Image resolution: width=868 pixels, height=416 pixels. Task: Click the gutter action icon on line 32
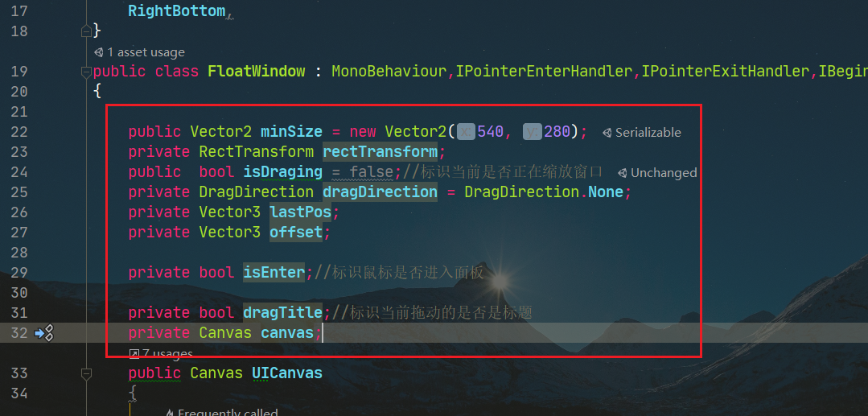pos(43,333)
